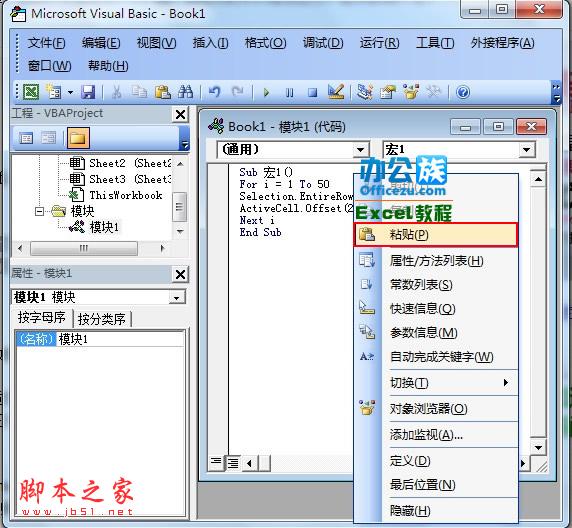Choose 隐藏(H) from context menu
The width and height of the screenshot is (572, 528).
(x=436, y=511)
